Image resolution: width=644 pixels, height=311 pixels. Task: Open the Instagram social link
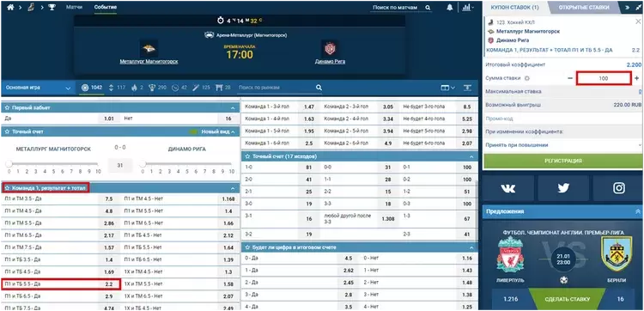click(x=618, y=188)
